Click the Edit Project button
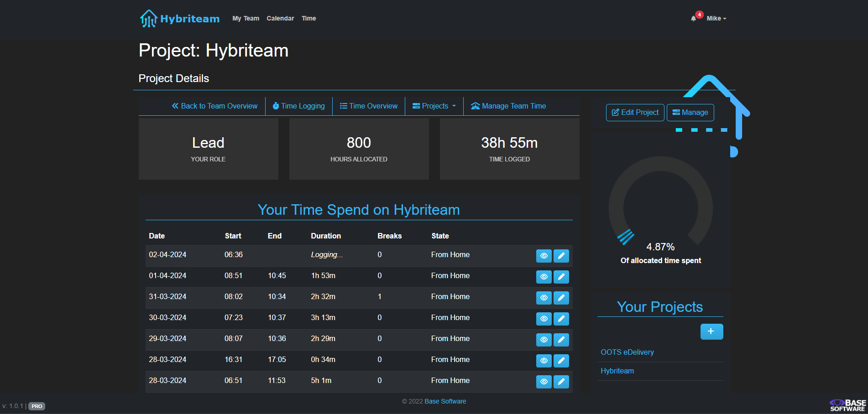The height and width of the screenshot is (414, 868). coord(635,113)
